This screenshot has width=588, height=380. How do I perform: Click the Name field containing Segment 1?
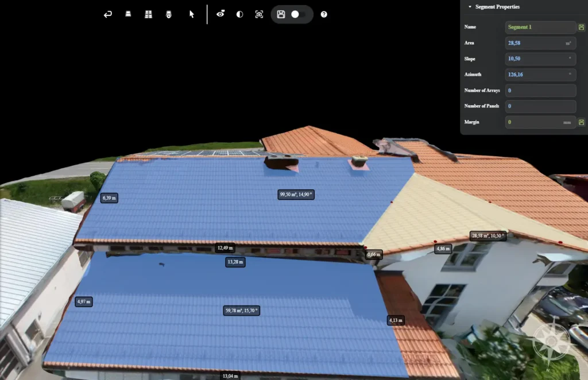540,27
